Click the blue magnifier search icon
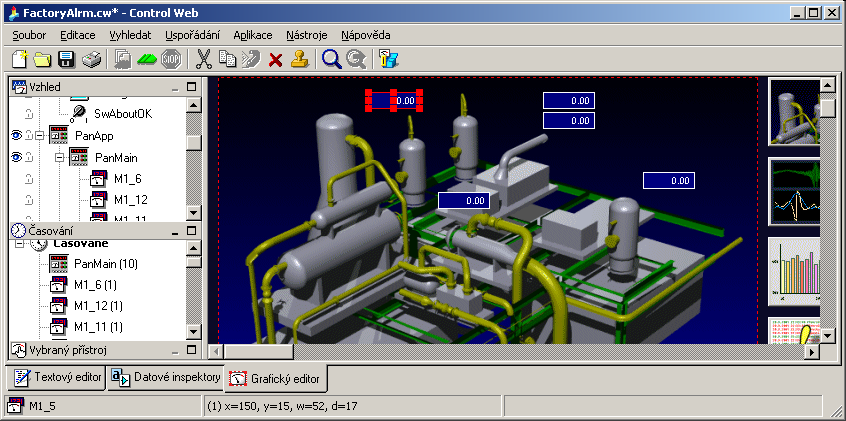Image resolution: width=846 pixels, height=421 pixels. point(332,60)
